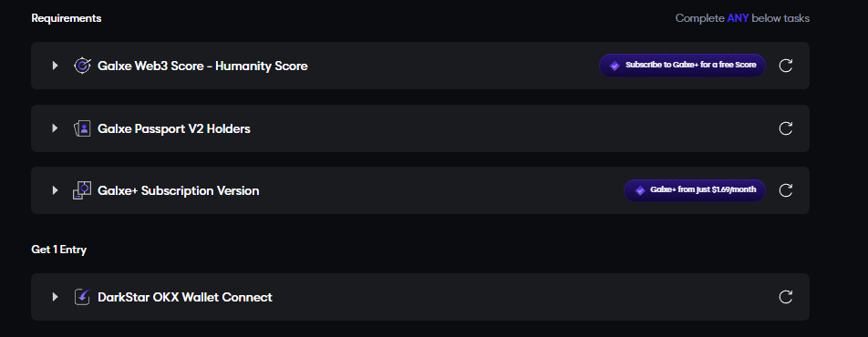
Task: Click the Complete ANY below tasks text
Action: pos(742,18)
